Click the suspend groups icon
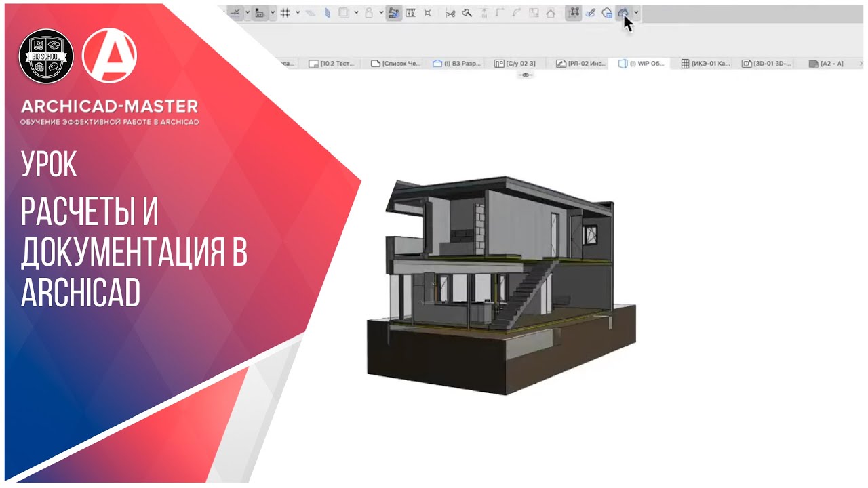Screen dimensions: 868x488 click(x=428, y=13)
